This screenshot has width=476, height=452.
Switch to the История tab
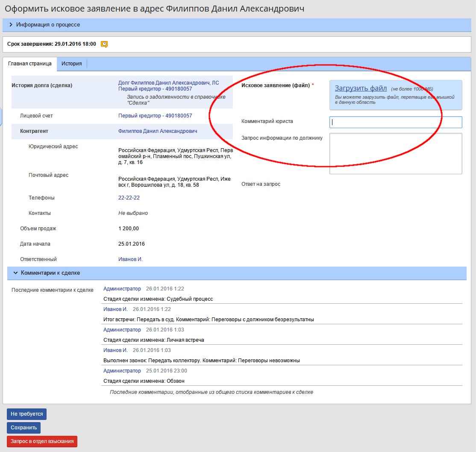[71, 64]
